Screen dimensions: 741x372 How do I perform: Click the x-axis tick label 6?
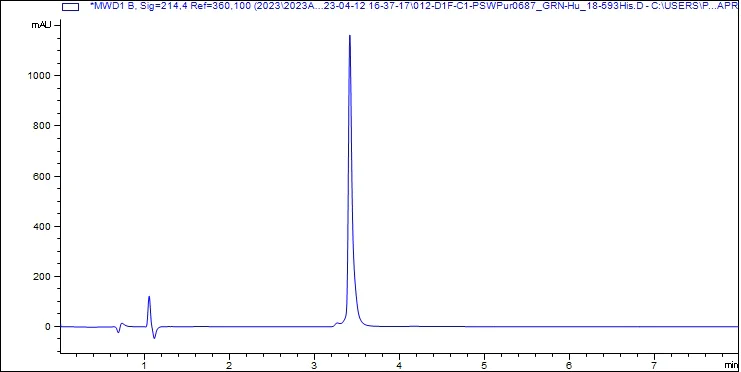(x=569, y=365)
